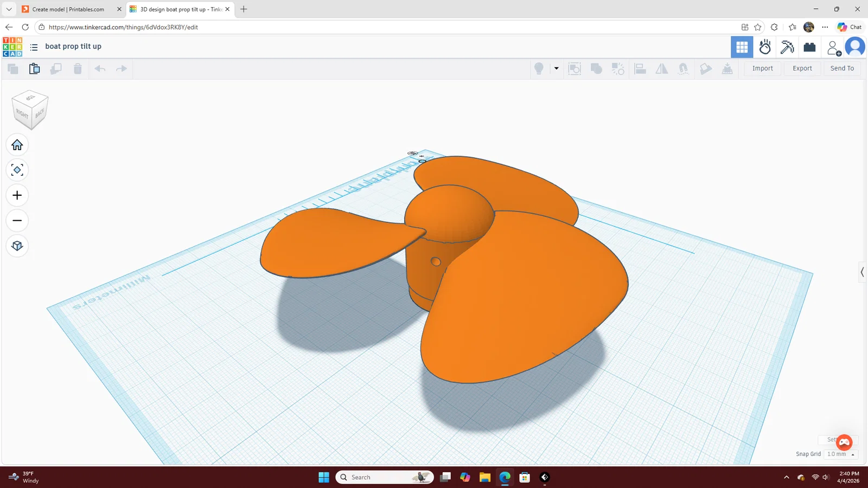Click the Group shapes tool

596,68
